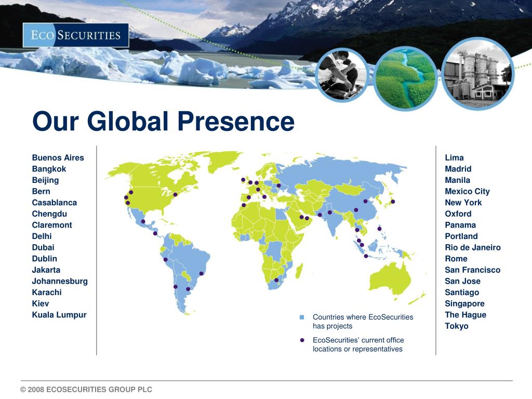Screen dimensions: 532x399
Task: Click the Santiago office dot in Chile
Action: tap(176, 287)
